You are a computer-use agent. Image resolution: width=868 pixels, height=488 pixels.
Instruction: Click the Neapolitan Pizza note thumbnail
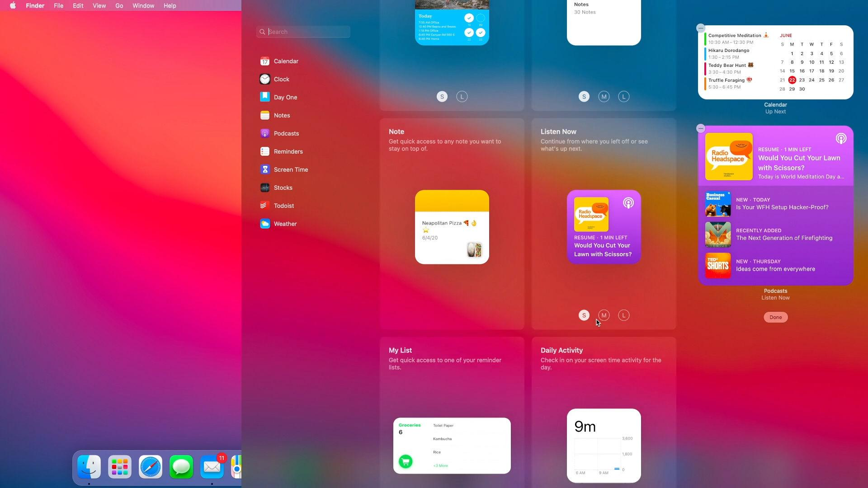(451, 227)
